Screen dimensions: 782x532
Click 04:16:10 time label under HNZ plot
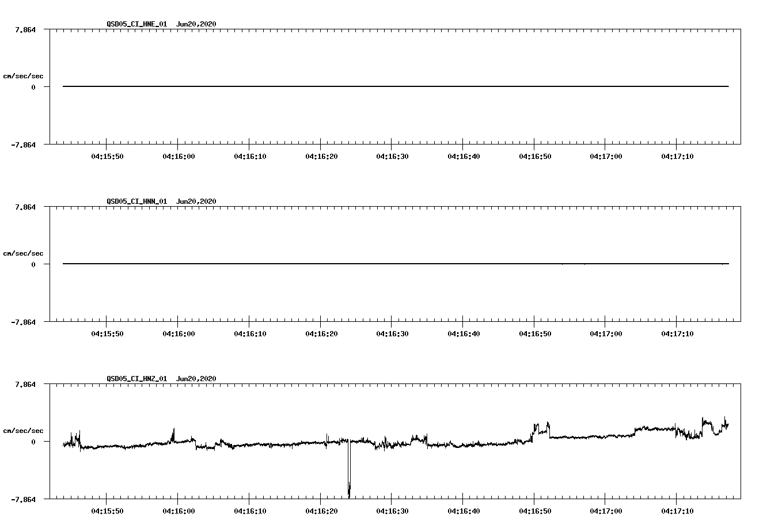click(250, 511)
